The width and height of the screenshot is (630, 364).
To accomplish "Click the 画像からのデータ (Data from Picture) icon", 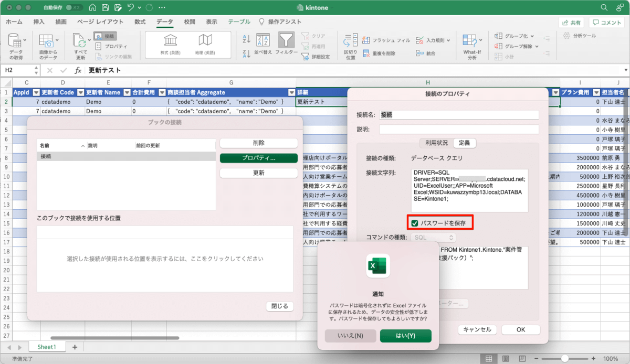I will click(x=48, y=46).
